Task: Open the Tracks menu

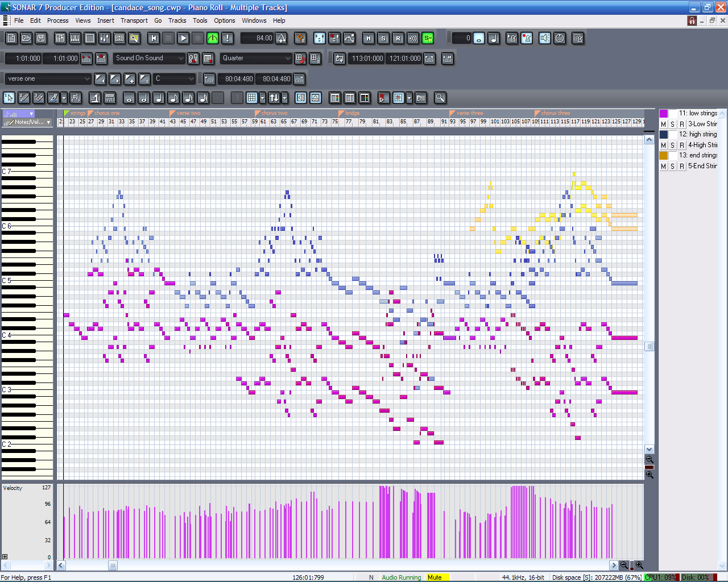Action: click(177, 20)
